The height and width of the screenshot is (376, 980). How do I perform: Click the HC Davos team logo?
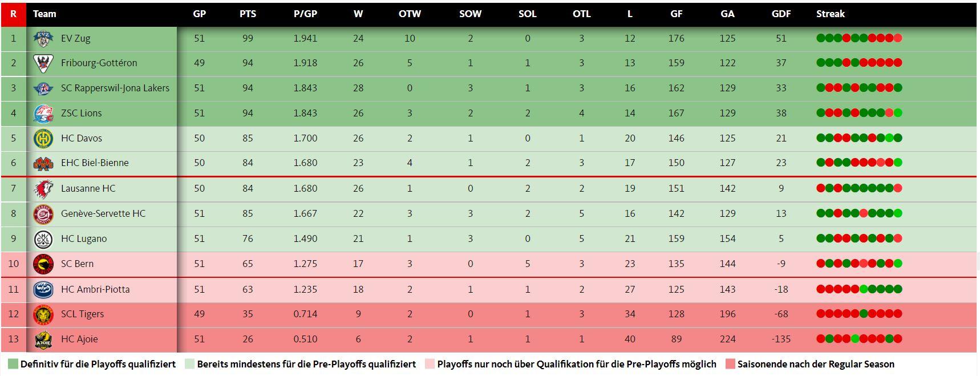[43, 139]
